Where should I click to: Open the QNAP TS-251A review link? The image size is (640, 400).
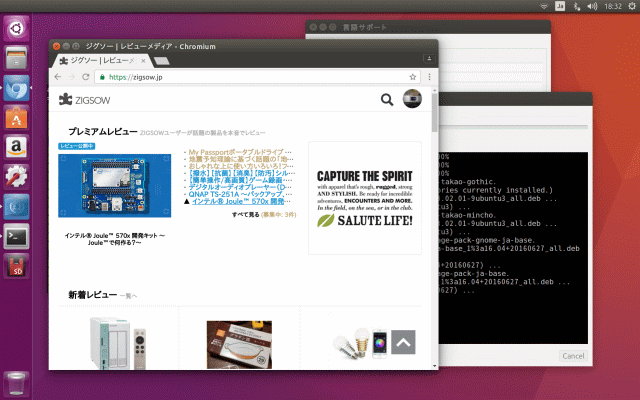pos(240,194)
